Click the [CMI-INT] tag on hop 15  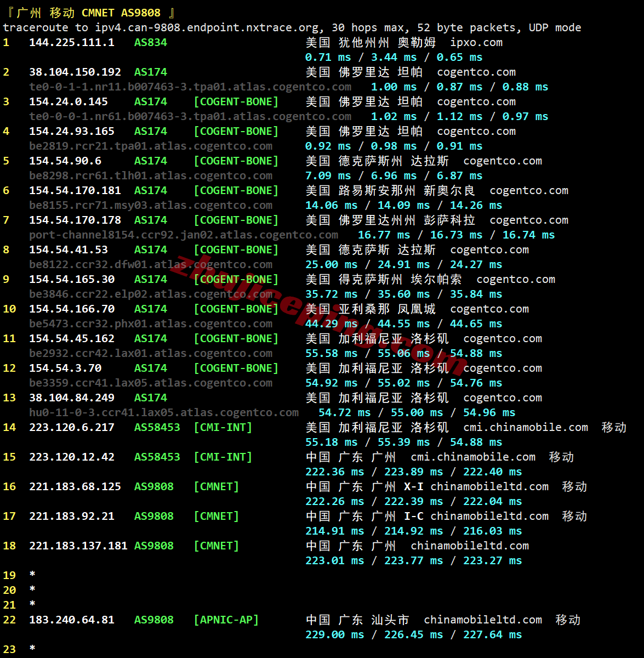click(x=223, y=457)
